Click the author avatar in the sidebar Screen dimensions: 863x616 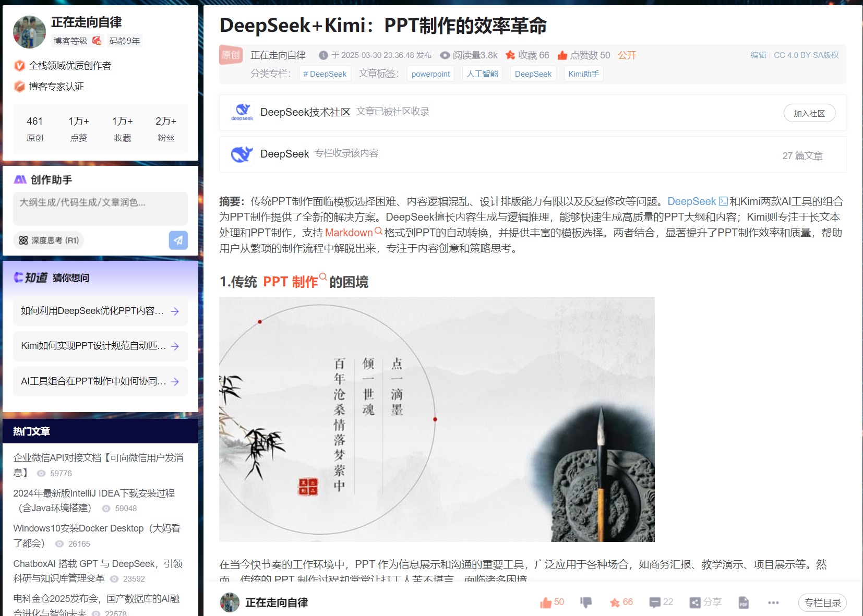tap(29, 32)
